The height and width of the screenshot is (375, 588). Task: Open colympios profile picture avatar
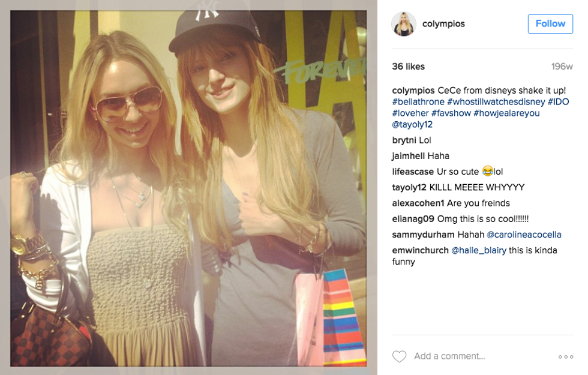click(404, 24)
